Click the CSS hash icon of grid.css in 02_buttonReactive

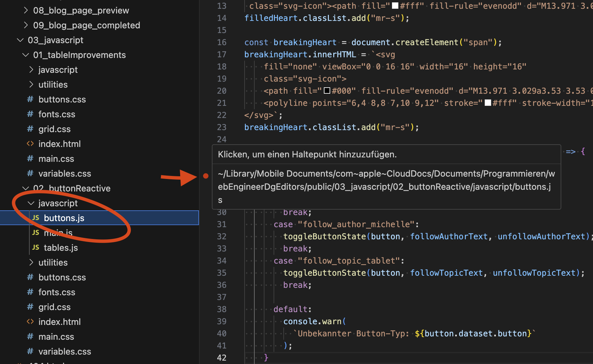pyautogui.click(x=30, y=307)
